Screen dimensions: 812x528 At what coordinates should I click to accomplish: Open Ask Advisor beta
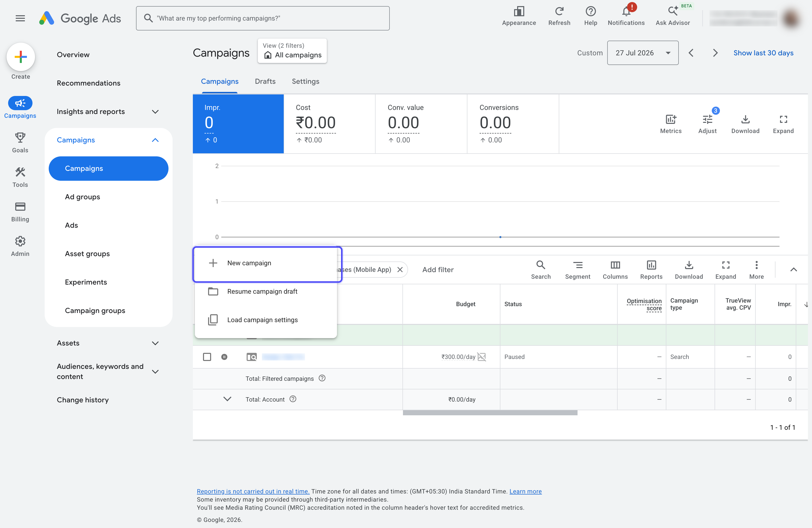click(673, 16)
